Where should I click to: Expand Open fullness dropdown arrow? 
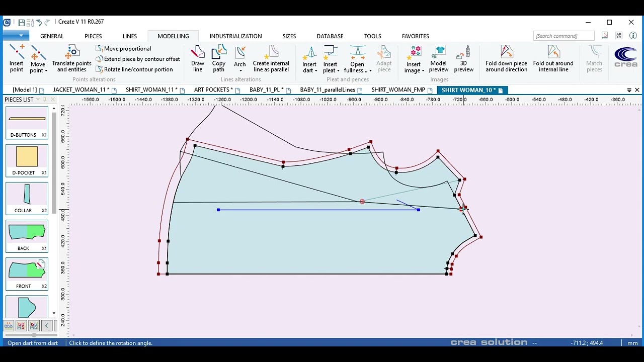370,71
